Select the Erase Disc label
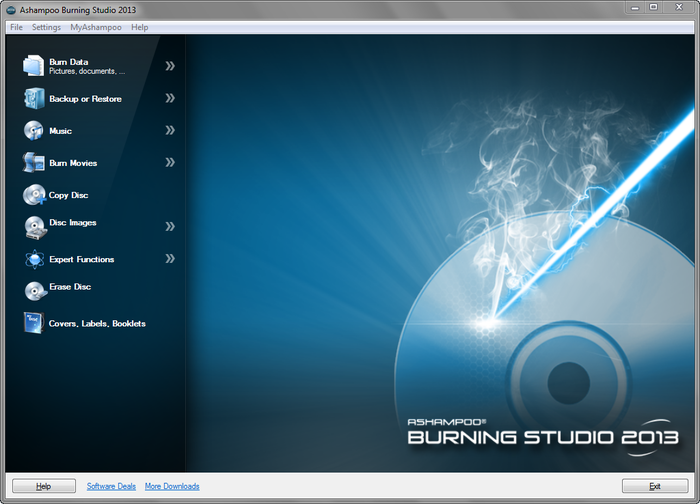Viewport: 700px width, 504px height. pyautogui.click(x=70, y=287)
